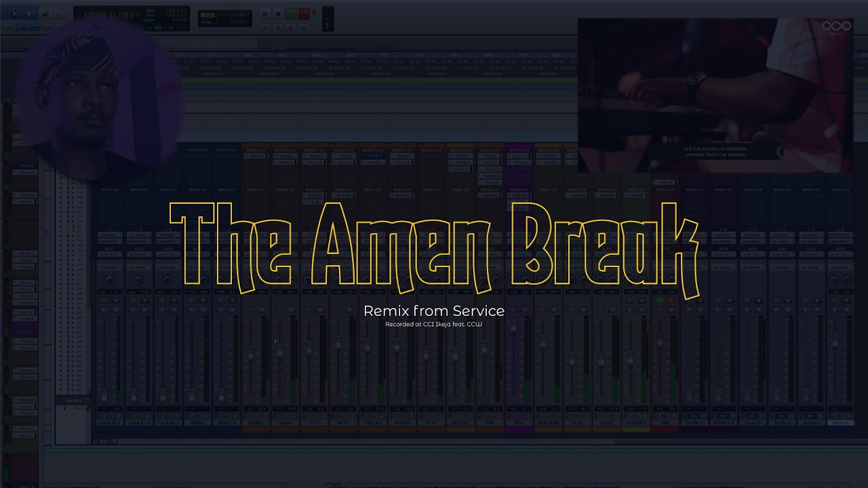
Task: Select the TRACKS track name
Action: coord(372,423)
